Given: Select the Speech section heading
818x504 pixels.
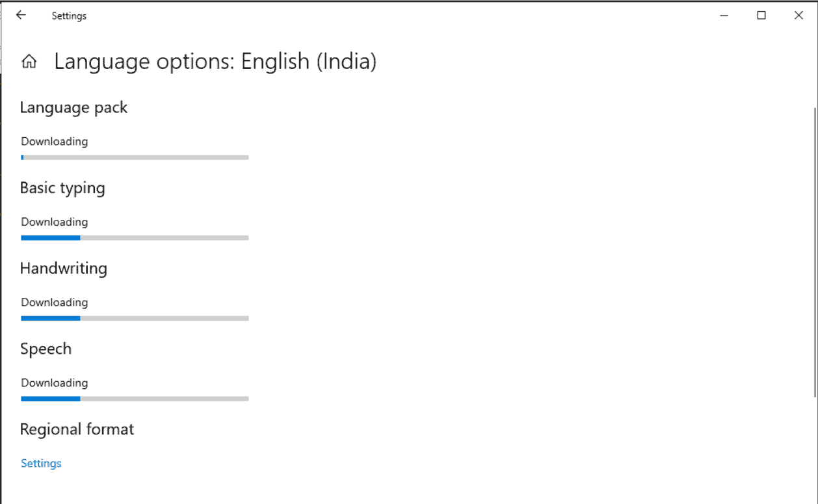Looking at the screenshot, I should coord(46,349).
